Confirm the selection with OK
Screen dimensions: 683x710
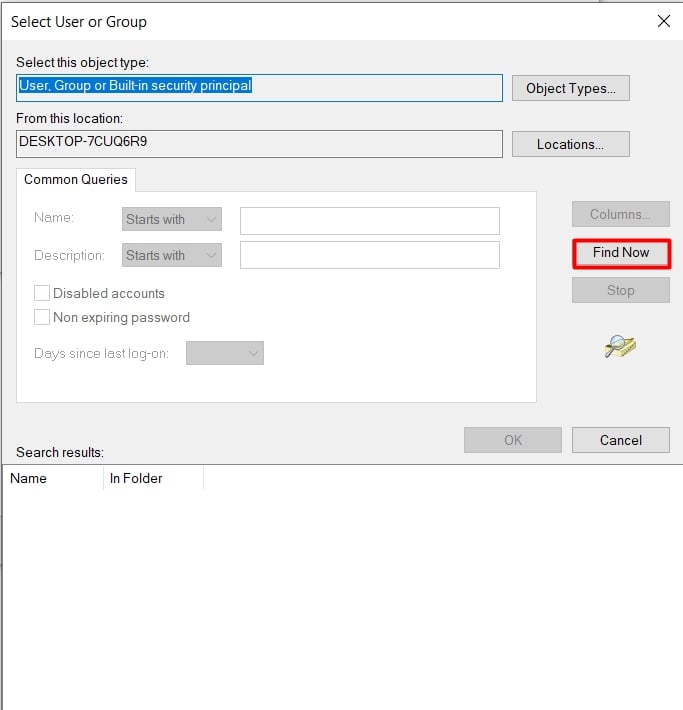coord(513,440)
